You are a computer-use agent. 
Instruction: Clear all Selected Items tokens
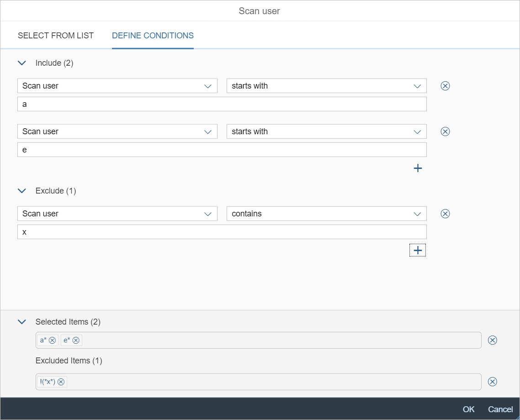tap(492, 340)
